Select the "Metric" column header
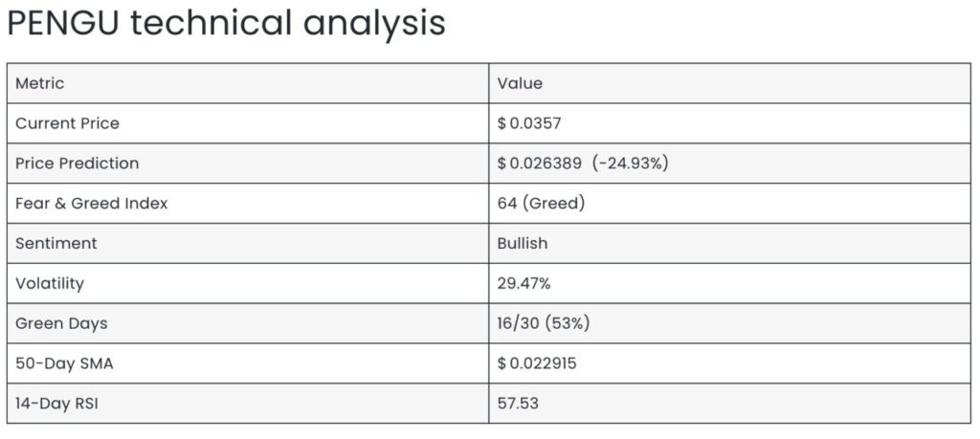 (40, 83)
